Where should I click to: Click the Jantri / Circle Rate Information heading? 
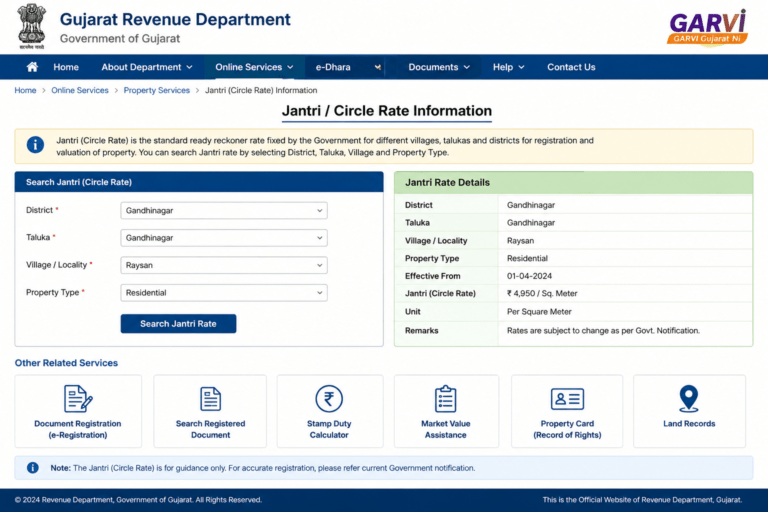pos(387,111)
